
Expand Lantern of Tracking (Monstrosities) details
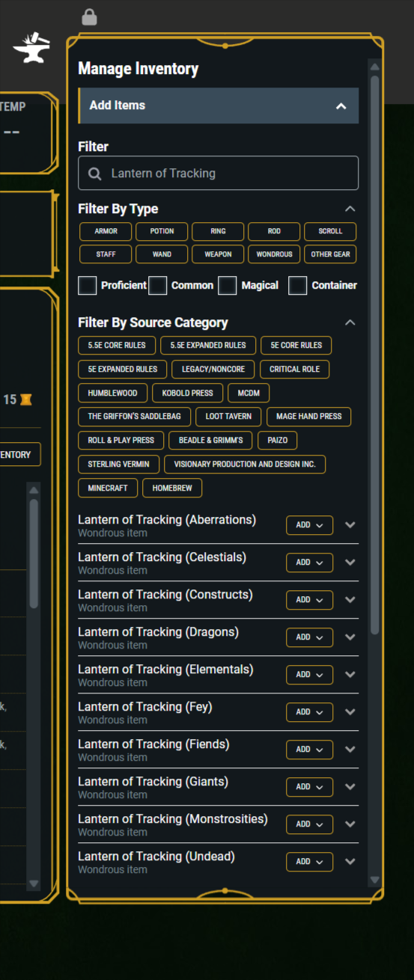pos(350,824)
